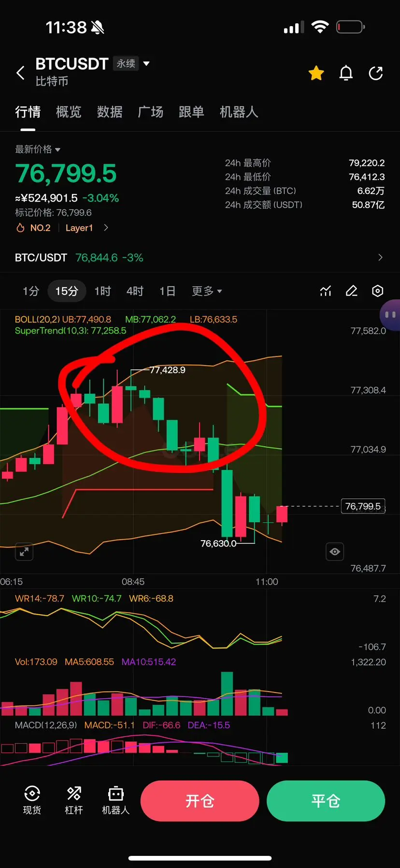The height and width of the screenshot is (868, 400).
Task: Switch to the 跟单 tab
Action: 191,112
